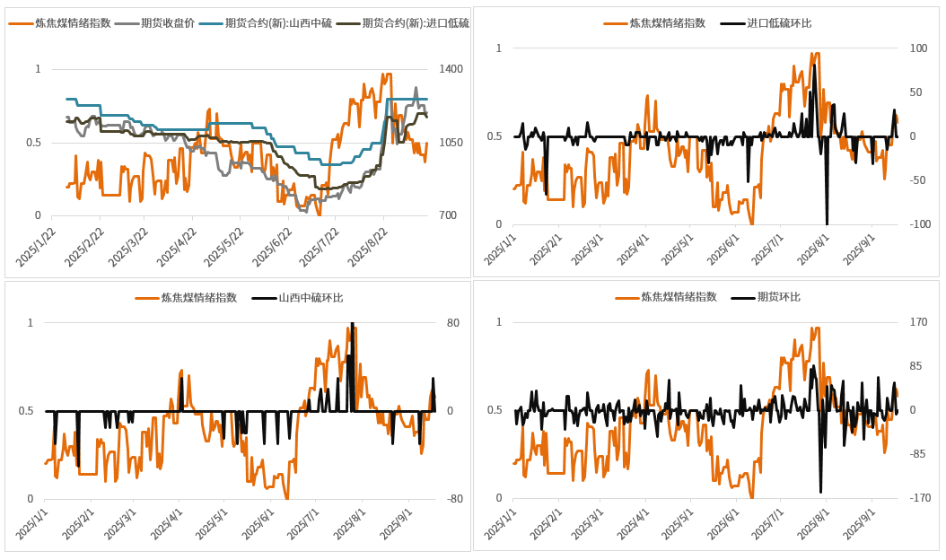This screenshot has height=560, width=946.
Task: Click the 山西中硫环比 legend label
Action: click(311, 298)
